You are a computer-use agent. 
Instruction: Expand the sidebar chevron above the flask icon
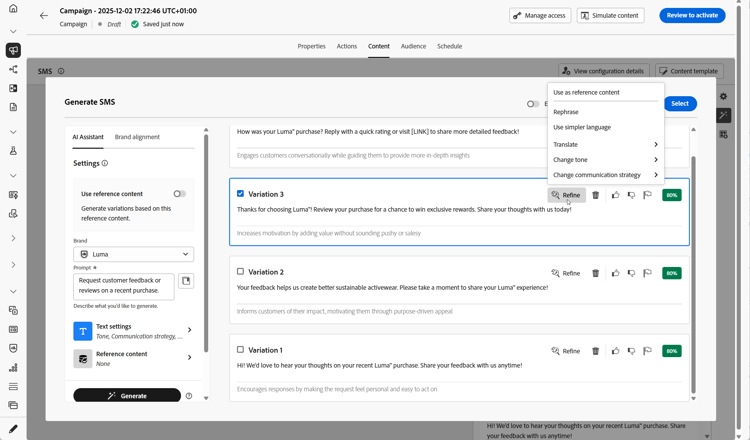coord(13,132)
